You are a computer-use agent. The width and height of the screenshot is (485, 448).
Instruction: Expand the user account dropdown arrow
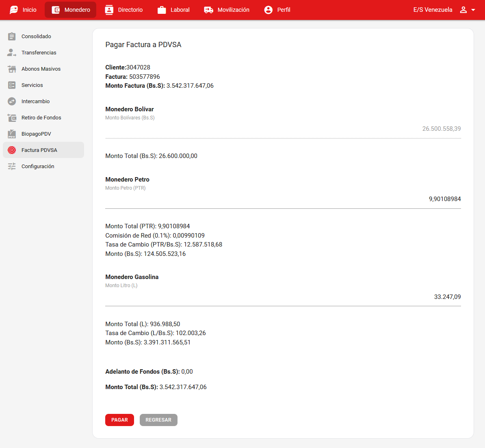click(x=473, y=10)
